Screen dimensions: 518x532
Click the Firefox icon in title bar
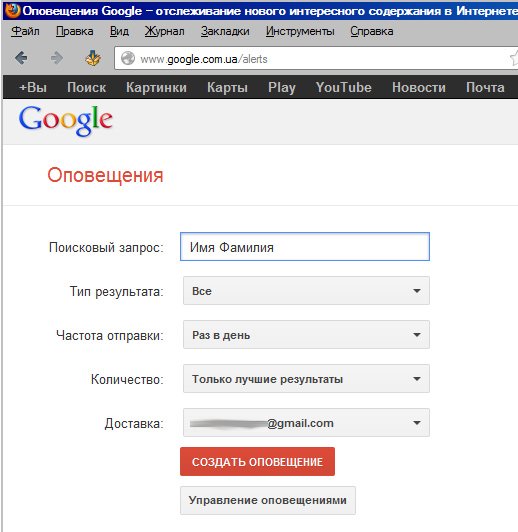(13, 10)
